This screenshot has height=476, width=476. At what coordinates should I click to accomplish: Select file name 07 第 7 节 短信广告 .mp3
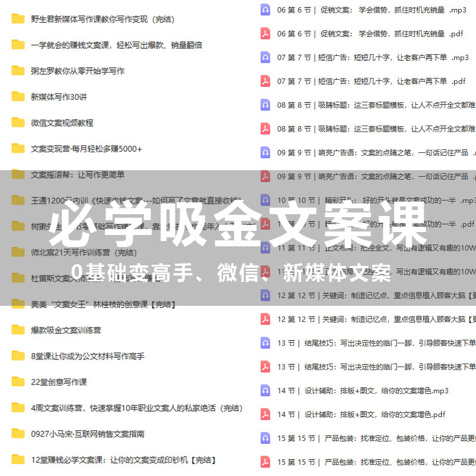point(373,57)
